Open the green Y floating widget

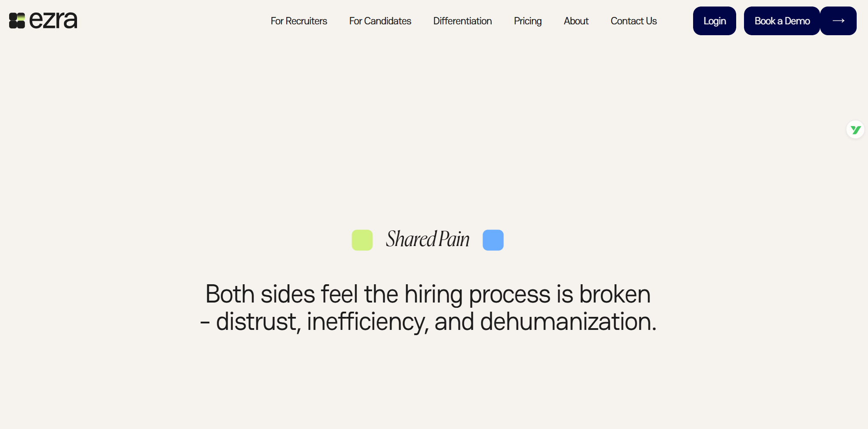[x=855, y=130]
